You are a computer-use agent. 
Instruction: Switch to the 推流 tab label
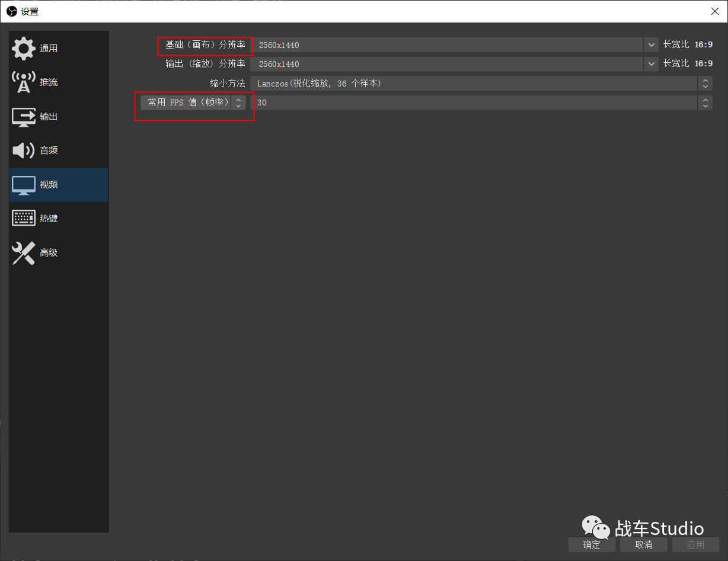[49, 82]
